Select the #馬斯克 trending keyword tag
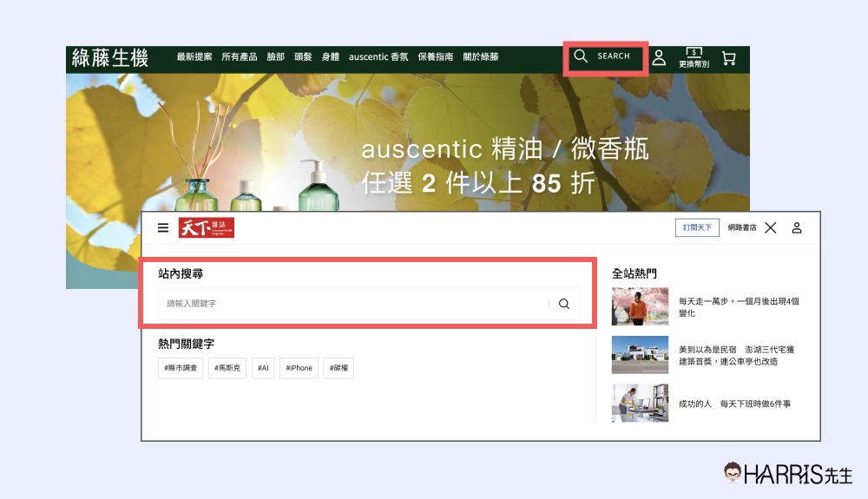Image resolution: width=868 pixels, height=499 pixels. click(x=227, y=368)
